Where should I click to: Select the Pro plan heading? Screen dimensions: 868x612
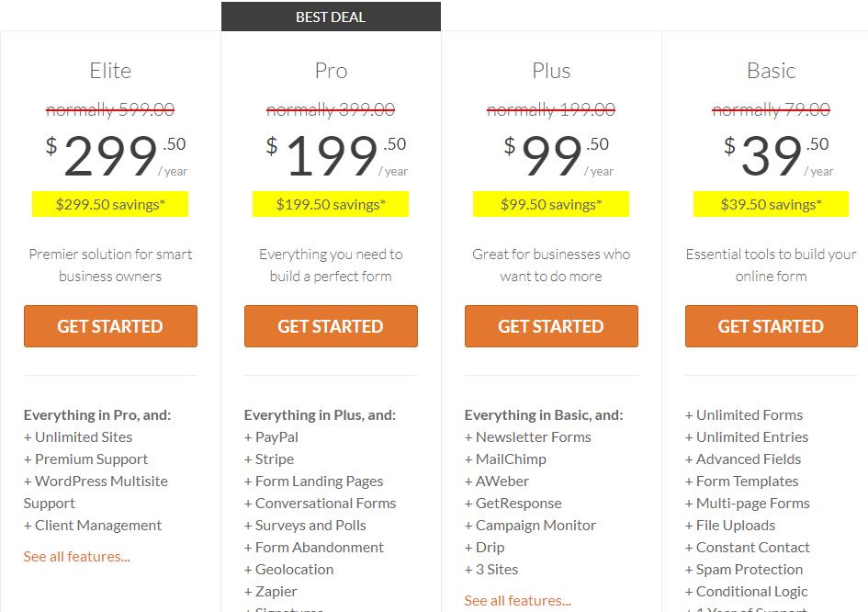coord(331,71)
